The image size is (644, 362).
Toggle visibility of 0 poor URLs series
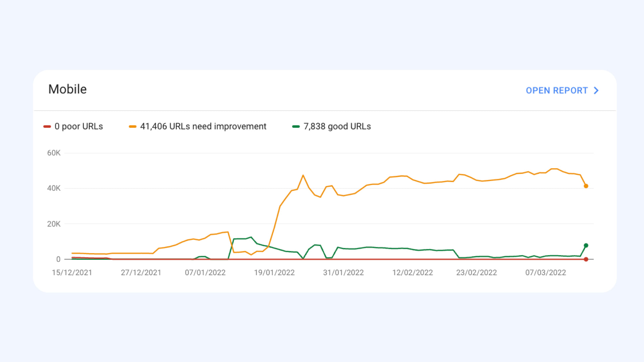pos(78,126)
